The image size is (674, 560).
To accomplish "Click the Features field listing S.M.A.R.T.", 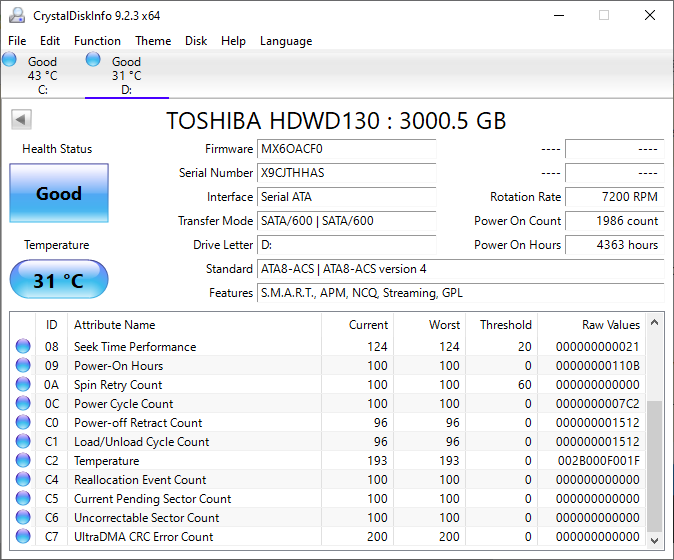I will click(461, 293).
